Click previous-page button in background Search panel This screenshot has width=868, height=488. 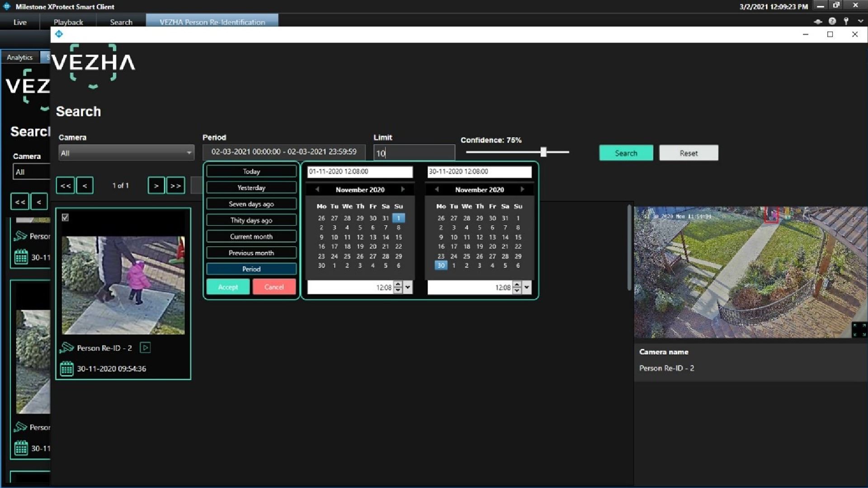(39, 202)
